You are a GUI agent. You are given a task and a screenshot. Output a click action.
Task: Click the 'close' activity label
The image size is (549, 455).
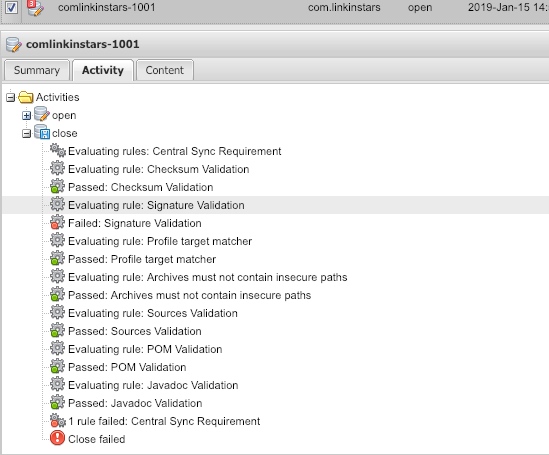click(64, 133)
